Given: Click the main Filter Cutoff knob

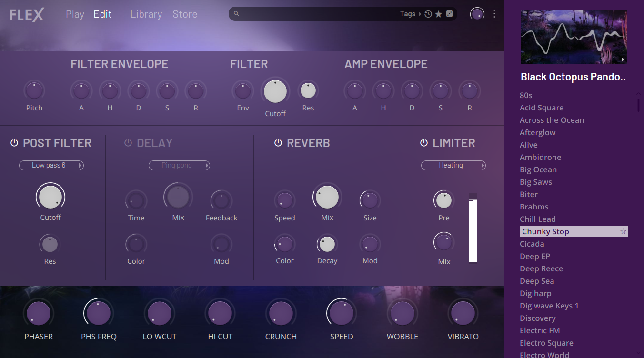Looking at the screenshot, I should point(275,91).
